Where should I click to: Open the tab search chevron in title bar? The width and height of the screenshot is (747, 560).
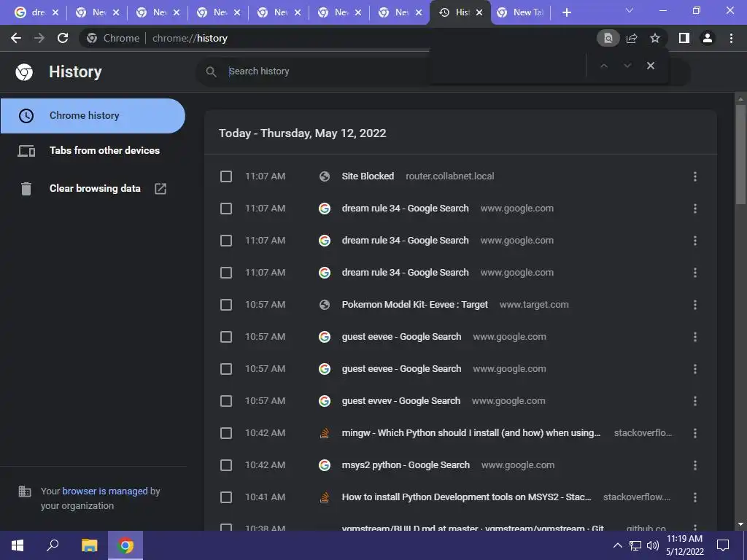point(630,10)
